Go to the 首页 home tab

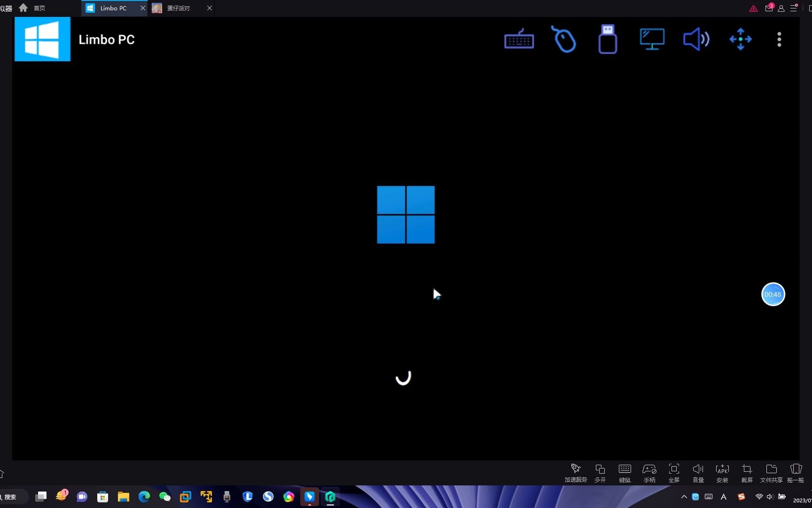pos(32,8)
